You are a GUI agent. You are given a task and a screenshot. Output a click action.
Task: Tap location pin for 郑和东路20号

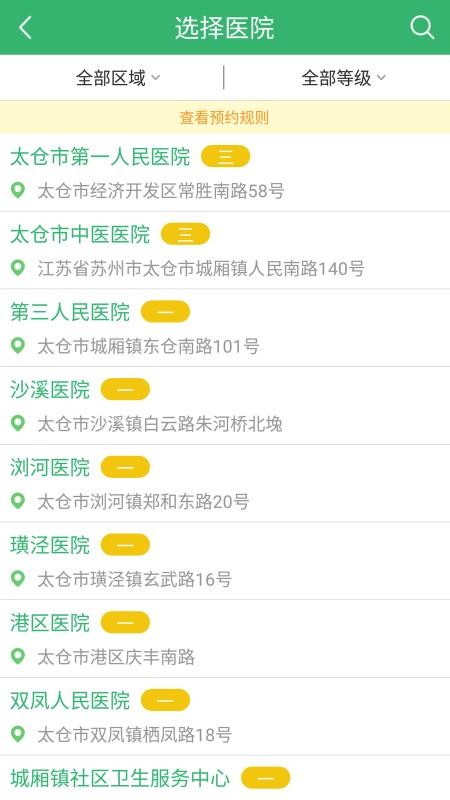[x=18, y=502]
